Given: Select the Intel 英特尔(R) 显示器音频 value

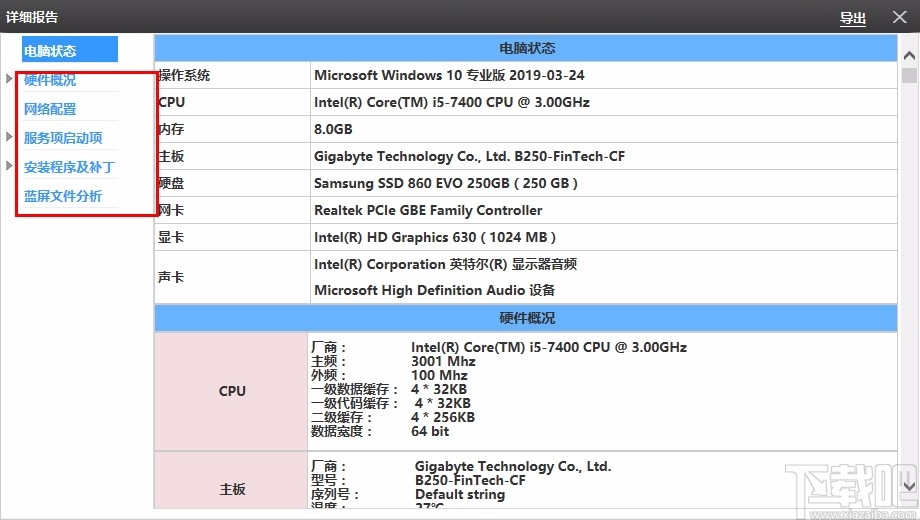Looking at the screenshot, I should [445, 264].
